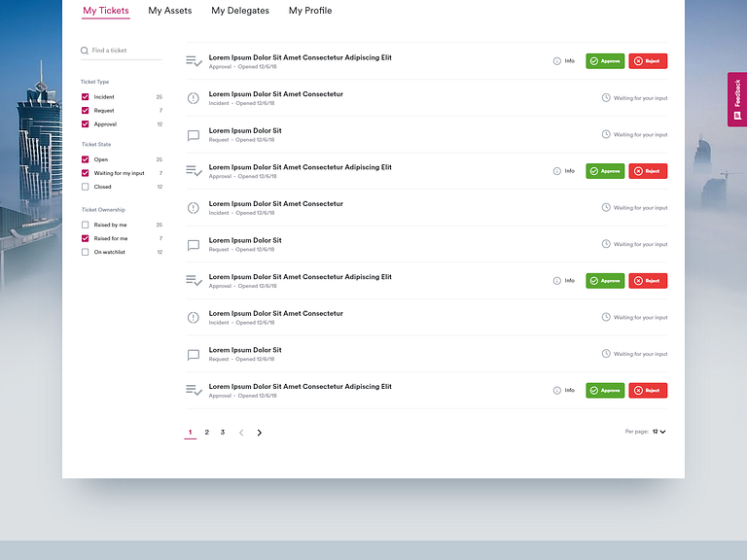The image size is (747, 560).
Task: Click the clock icon on the third request ticket
Action: [x=606, y=354]
